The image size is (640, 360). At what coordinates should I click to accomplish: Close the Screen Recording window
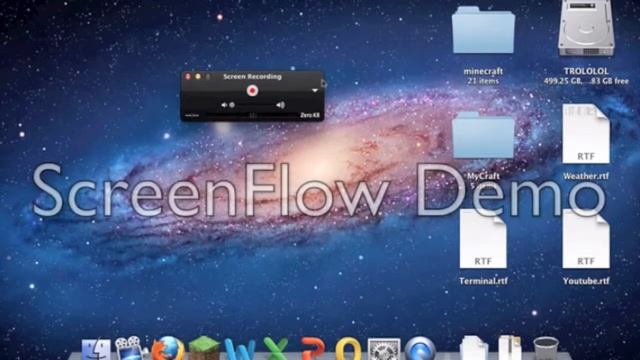coord(188,76)
